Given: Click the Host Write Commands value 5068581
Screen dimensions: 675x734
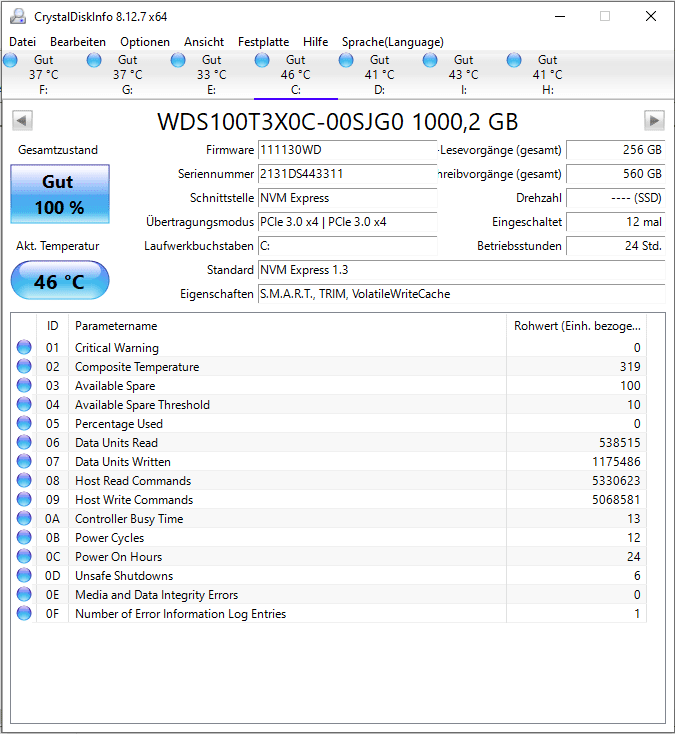Looking at the screenshot, I should click(616, 499).
